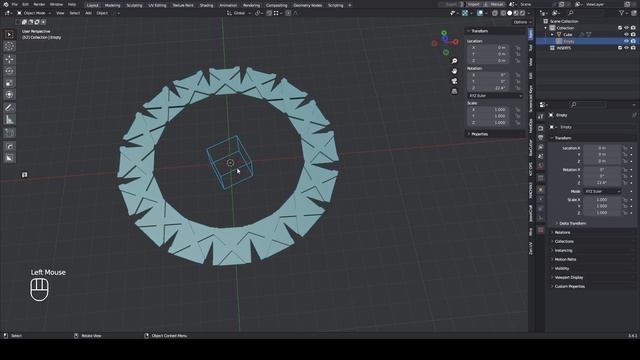This screenshot has height=360, width=640.
Task: Open the Output properties tab icon
Action: (541, 138)
